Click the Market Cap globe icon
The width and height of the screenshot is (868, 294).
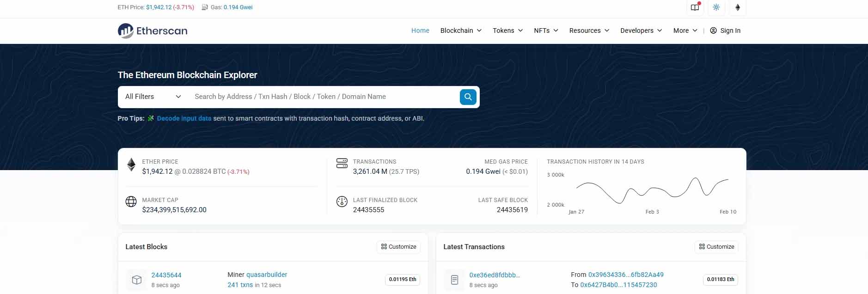tap(131, 202)
